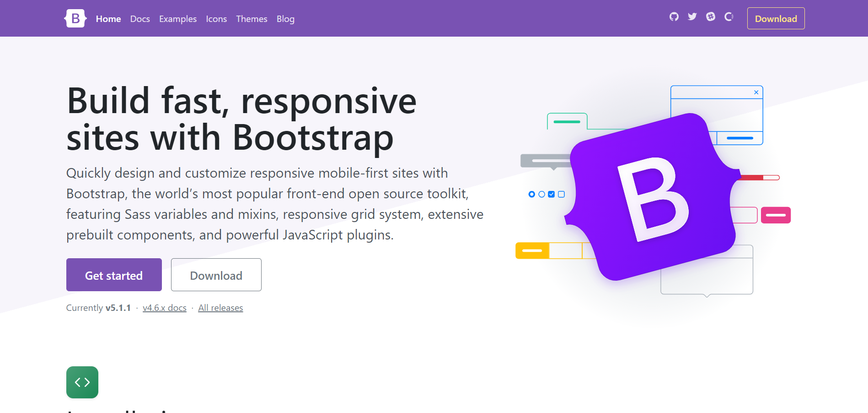The width and height of the screenshot is (868, 413).
Task: Open Themes in the navbar
Action: click(x=252, y=19)
